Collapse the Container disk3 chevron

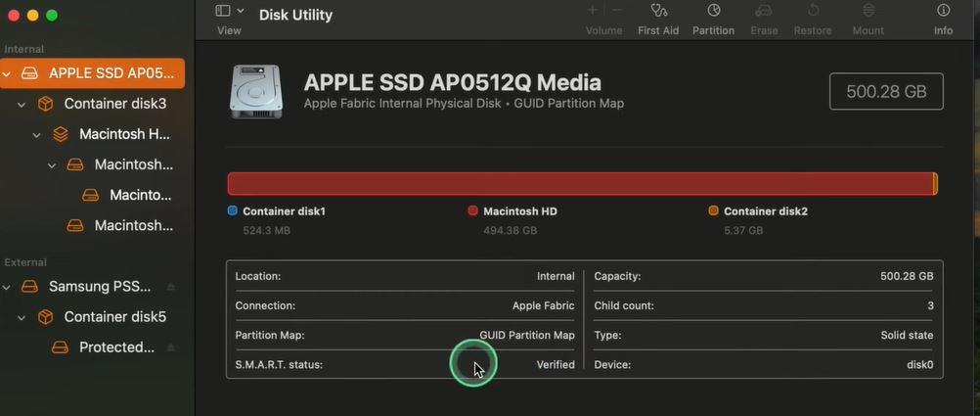tap(22, 105)
